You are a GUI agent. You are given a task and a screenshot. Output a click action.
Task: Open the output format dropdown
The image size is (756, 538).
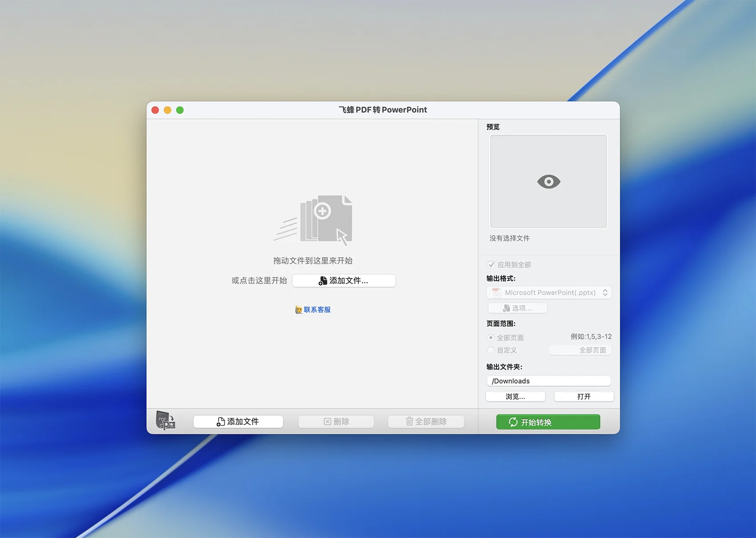[x=549, y=292]
